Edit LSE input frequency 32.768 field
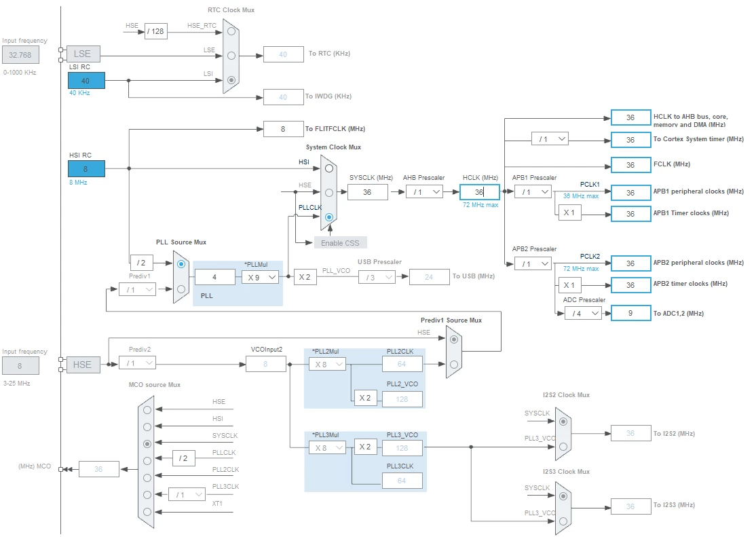Image resolution: width=756 pixels, height=537 pixels. (x=21, y=55)
